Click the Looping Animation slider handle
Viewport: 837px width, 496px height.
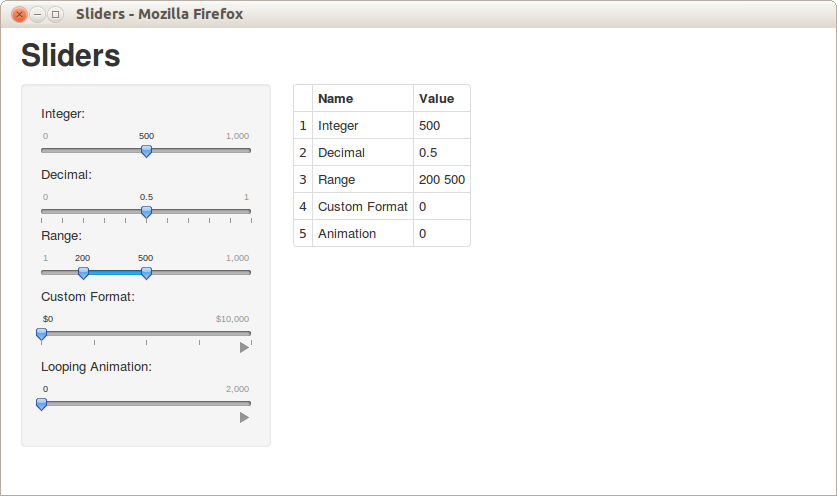coord(41,404)
